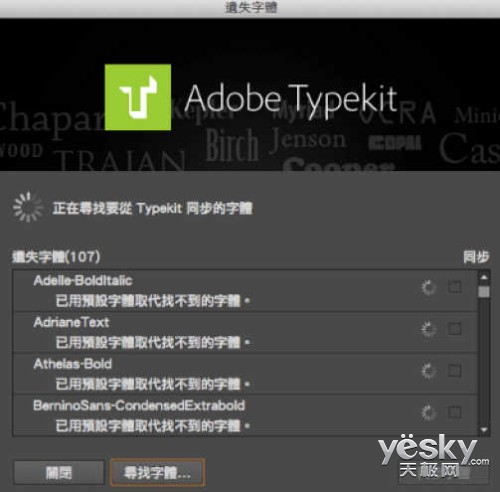Click the green Typekit logo icon
The image size is (500, 492).
138,97
